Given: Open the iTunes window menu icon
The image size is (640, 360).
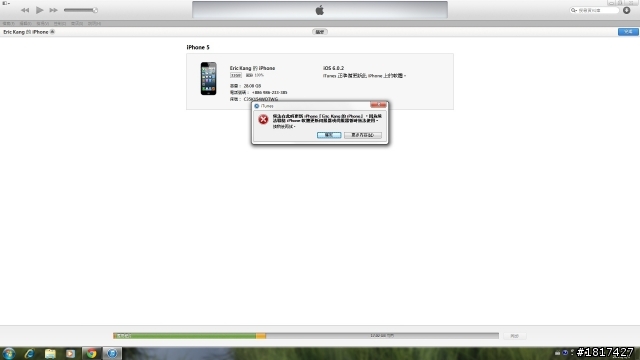Looking at the screenshot, I should 6,3.
